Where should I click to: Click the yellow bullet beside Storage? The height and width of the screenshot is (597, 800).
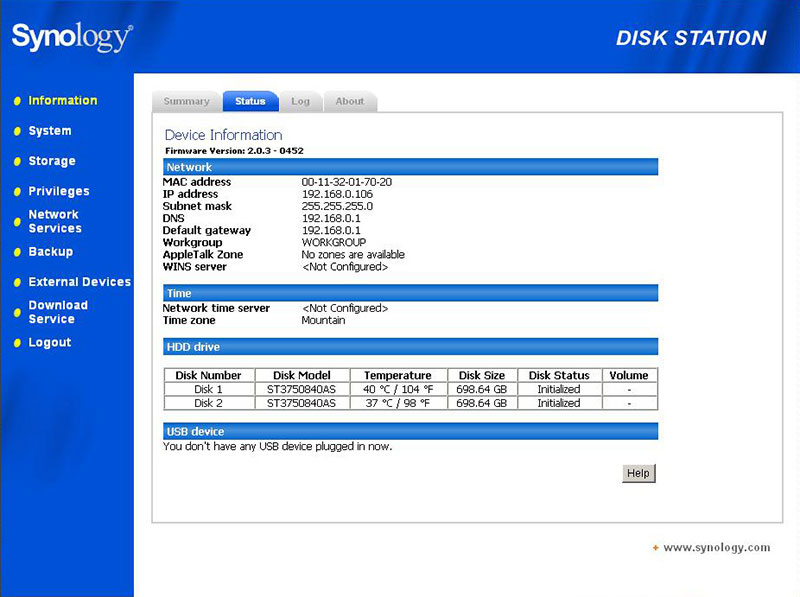(17, 161)
